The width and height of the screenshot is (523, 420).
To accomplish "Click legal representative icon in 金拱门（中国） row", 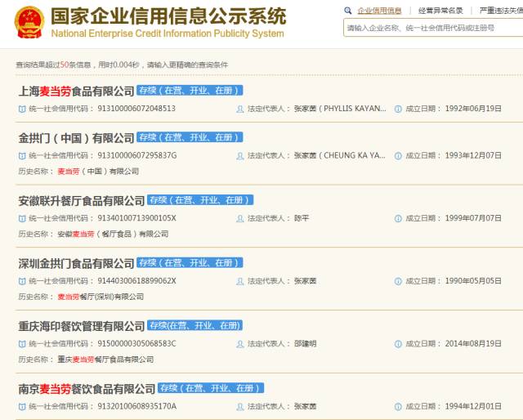I will tap(239, 156).
